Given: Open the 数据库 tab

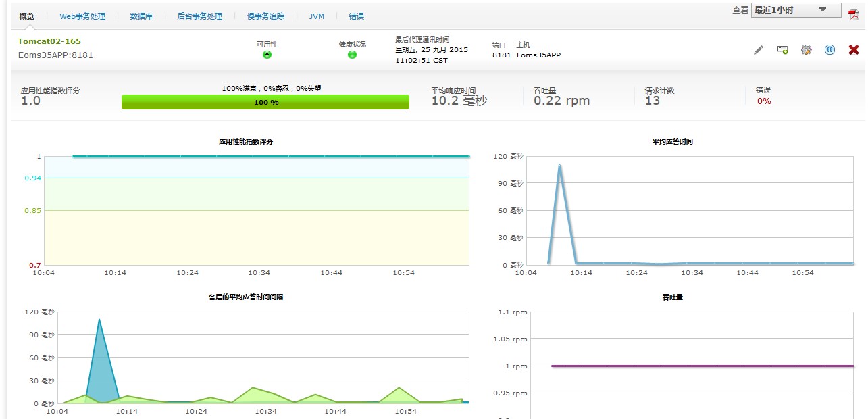Looking at the screenshot, I should tap(141, 16).
